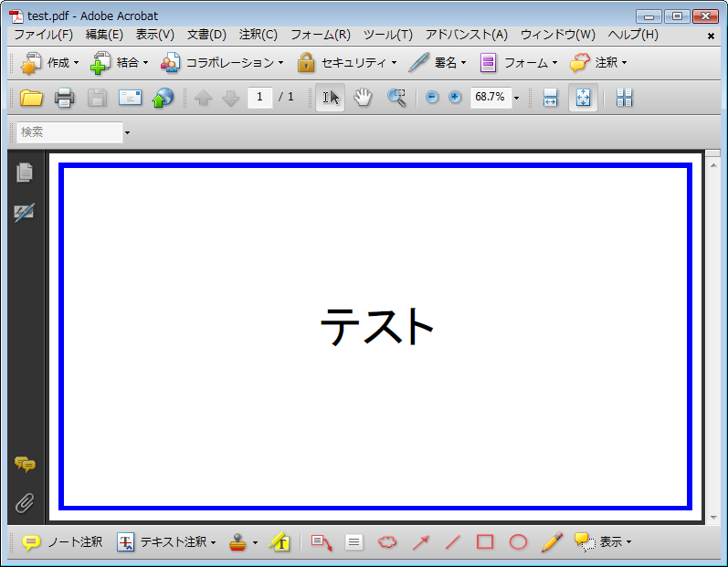The image size is (728, 567).
Task: Activate the Hand tool
Action: 363,98
